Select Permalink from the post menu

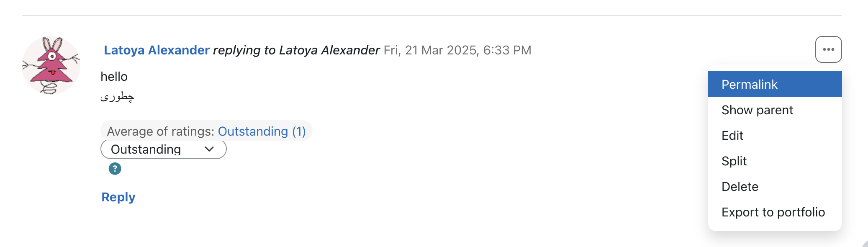(775, 84)
